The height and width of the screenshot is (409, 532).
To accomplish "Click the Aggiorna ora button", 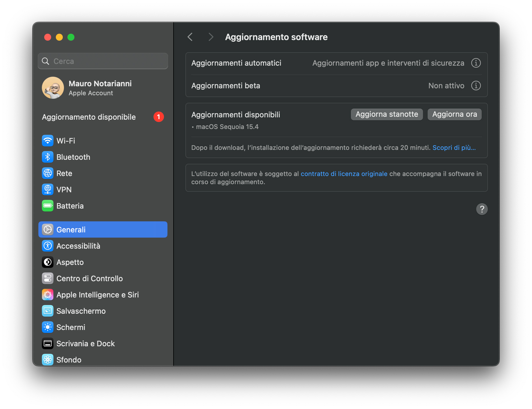I will coord(454,114).
